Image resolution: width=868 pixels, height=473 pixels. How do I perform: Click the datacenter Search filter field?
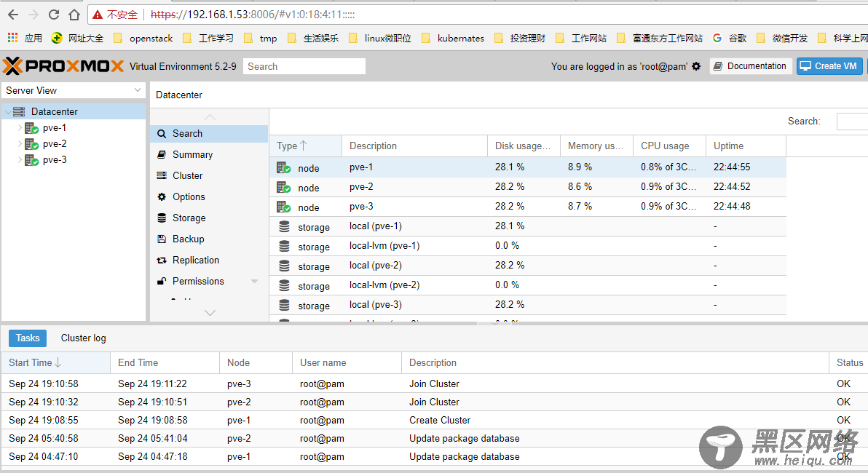[x=853, y=121]
